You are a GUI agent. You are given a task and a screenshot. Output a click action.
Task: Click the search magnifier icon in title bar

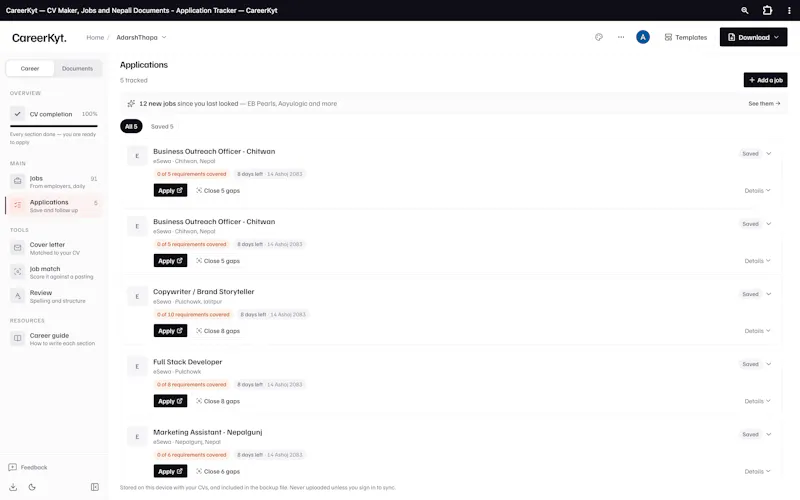(x=744, y=10)
